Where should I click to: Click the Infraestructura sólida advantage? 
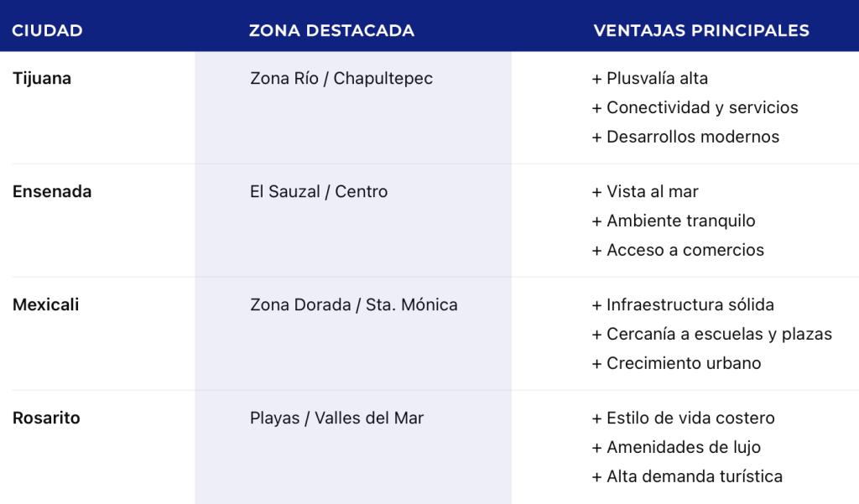(683, 305)
